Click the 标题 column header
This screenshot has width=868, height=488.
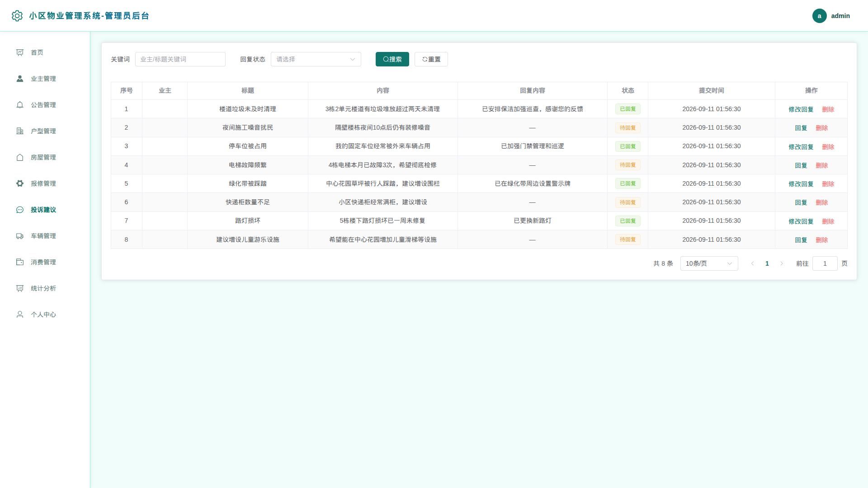coord(247,90)
